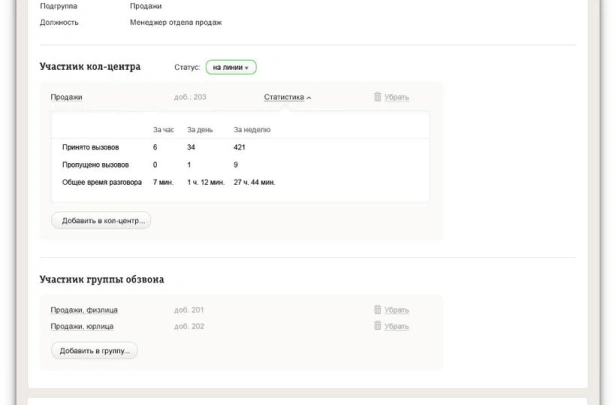The height and width of the screenshot is (405, 616).
Task: Click the За час column header
Action: pos(163,130)
